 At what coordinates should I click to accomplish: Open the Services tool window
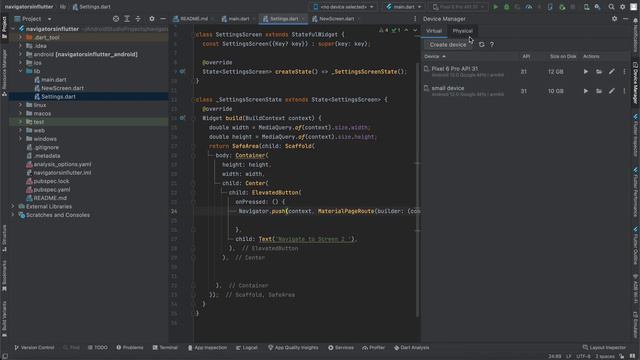(x=341, y=348)
